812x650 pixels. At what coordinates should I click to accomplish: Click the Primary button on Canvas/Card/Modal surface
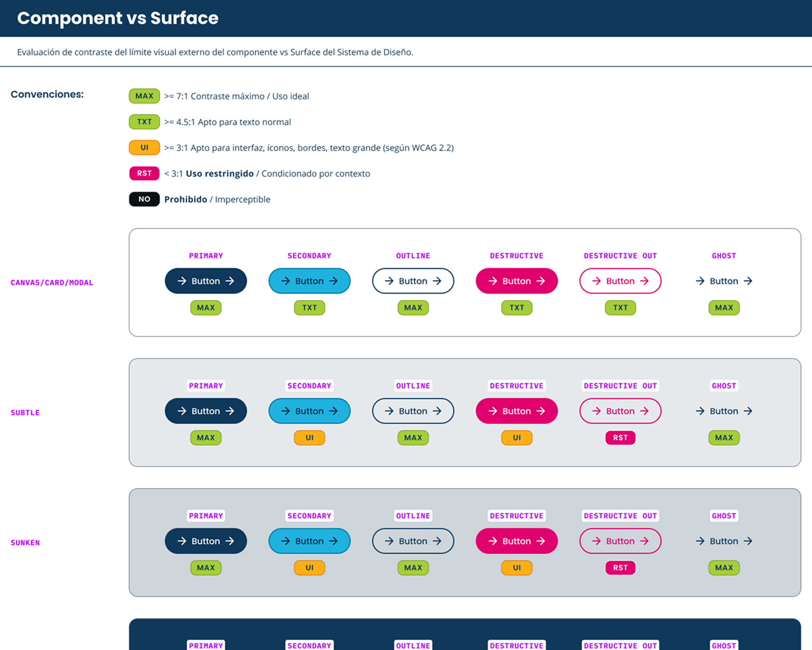click(x=206, y=281)
